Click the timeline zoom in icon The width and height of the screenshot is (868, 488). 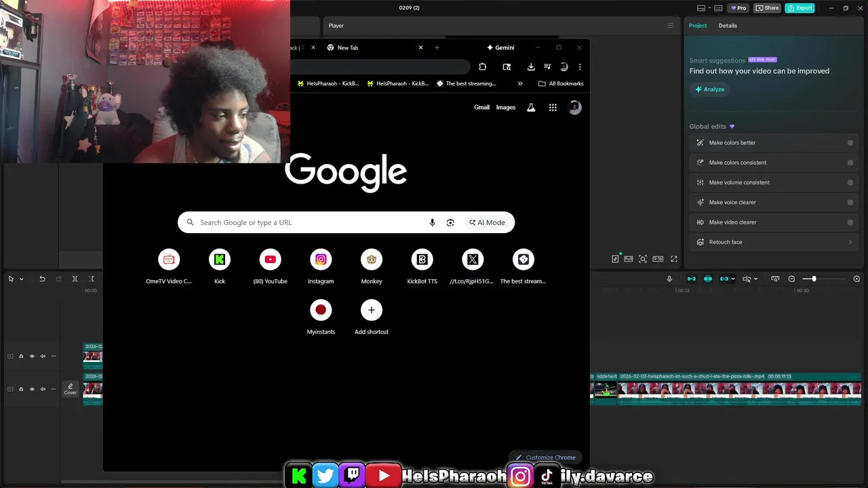(856, 279)
